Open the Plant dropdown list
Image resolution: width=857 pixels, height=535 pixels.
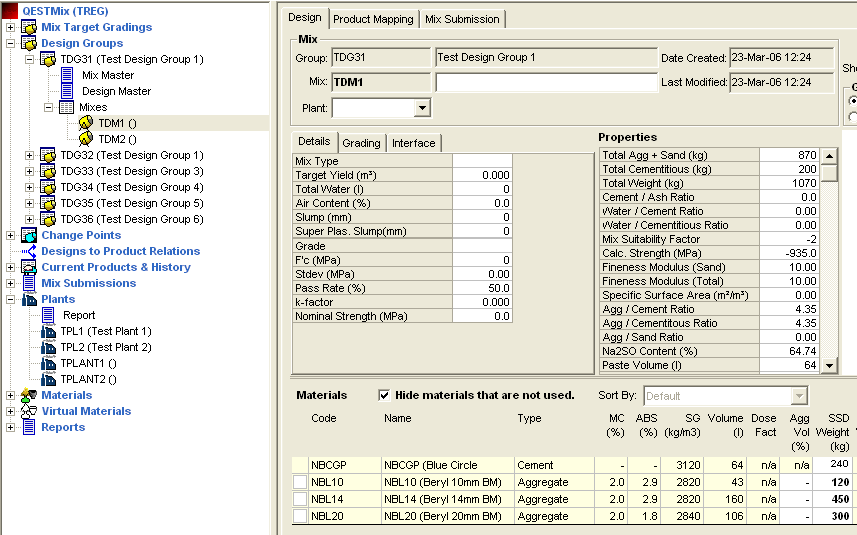(x=422, y=108)
